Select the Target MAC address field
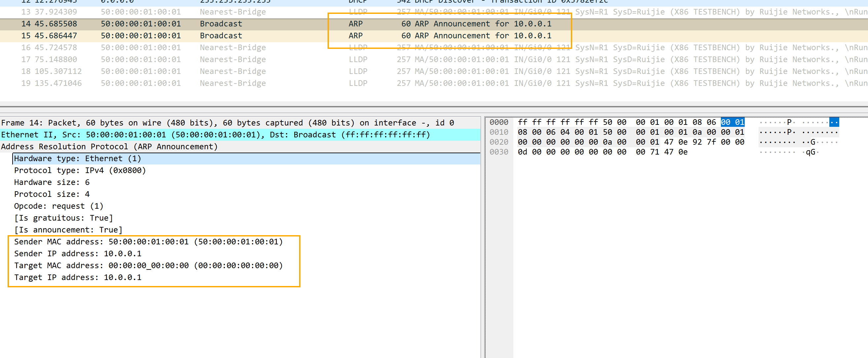Screen dimensions: 868x358 click(148, 266)
